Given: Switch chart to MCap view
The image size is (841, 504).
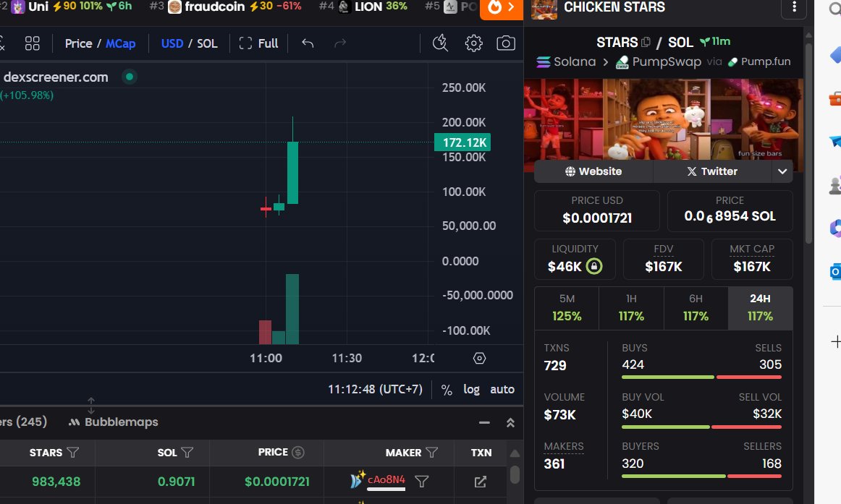Looking at the screenshot, I should click(x=120, y=43).
